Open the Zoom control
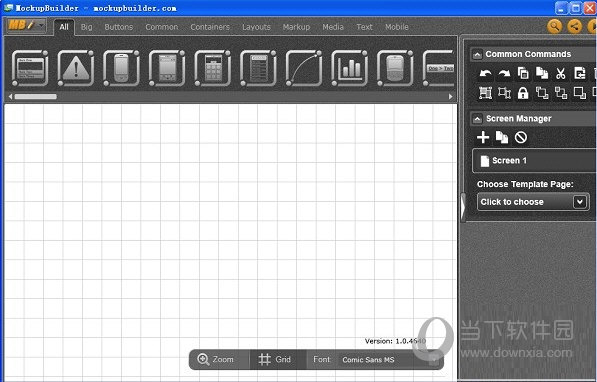Image resolution: width=597 pixels, height=382 pixels. click(x=215, y=359)
